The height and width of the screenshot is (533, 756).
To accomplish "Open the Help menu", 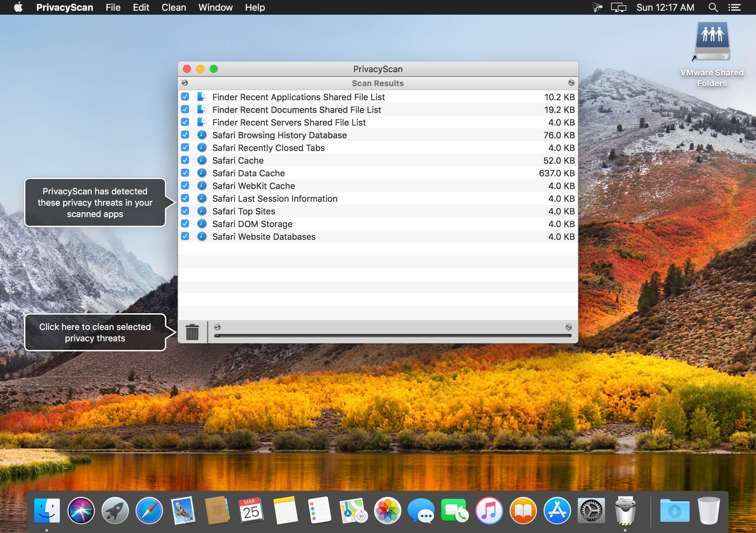I will (255, 7).
